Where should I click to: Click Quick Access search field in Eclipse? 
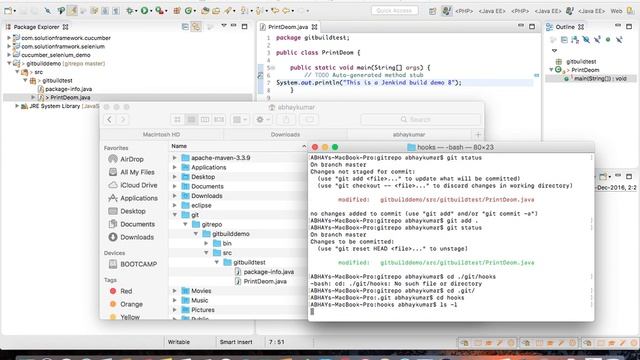[x=394, y=11]
